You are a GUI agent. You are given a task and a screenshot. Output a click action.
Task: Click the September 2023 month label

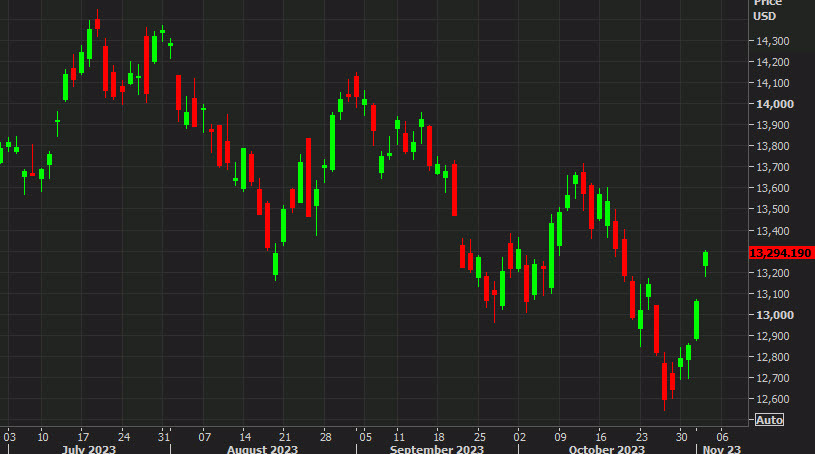tap(437, 449)
